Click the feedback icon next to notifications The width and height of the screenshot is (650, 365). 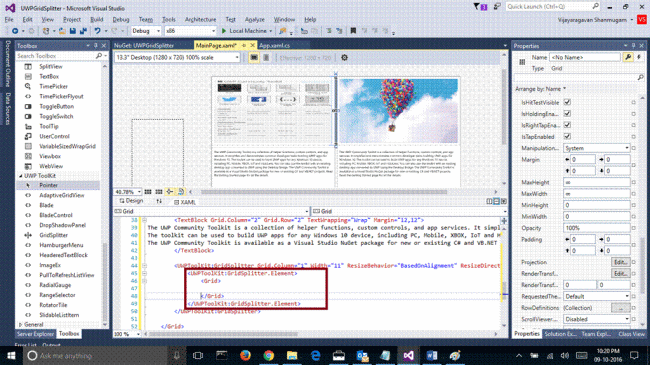coord(496,7)
